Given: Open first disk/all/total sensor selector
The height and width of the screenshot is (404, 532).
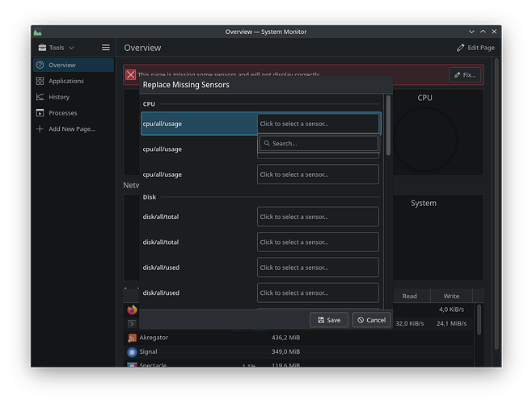Looking at the screenshot, I should [318, 217].
